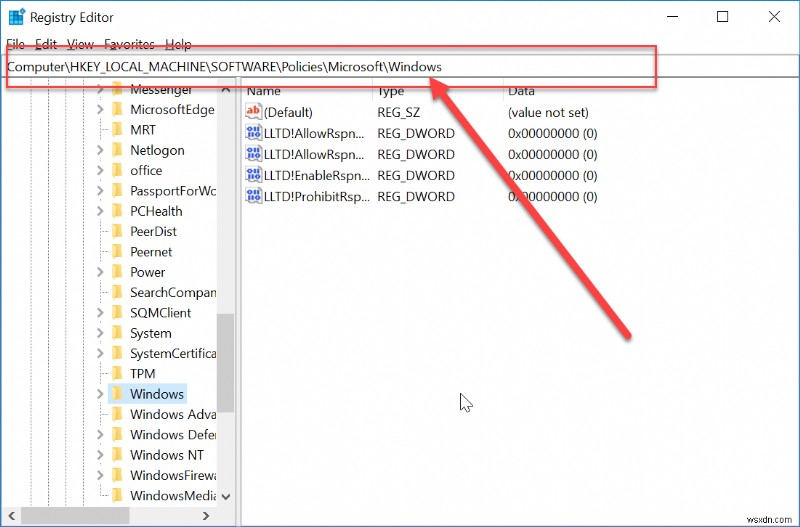
Task: Open the Help menu
Action: [178, 44]
